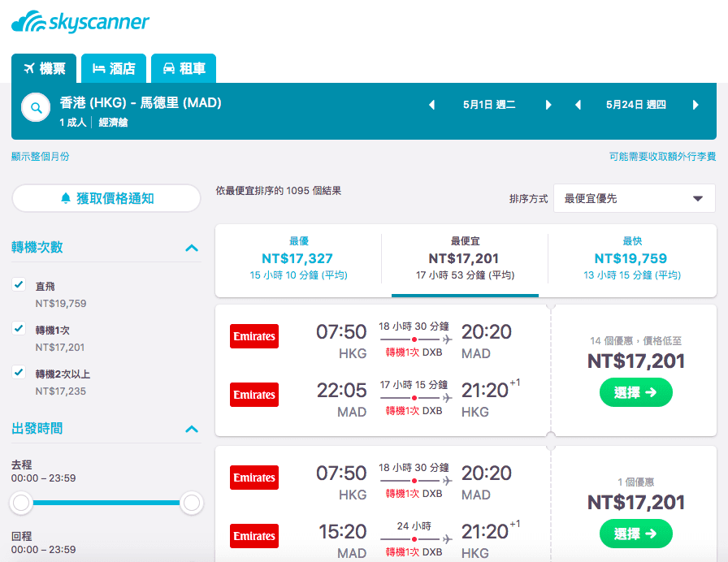Image resolution: width=728 pixels, height=562 pixels.
Task: Go to next return date after 5月24日
Action: click(695, 105)
